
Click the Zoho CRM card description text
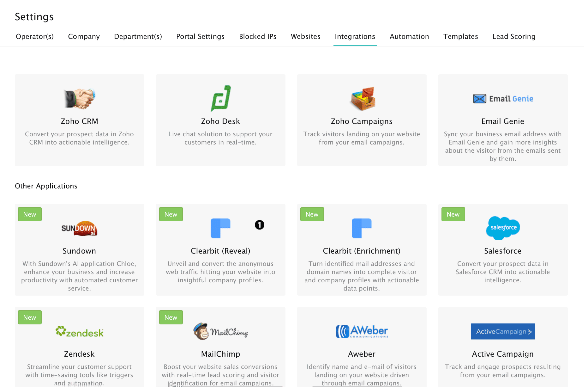pyautogui.click(x=80, y=138)
